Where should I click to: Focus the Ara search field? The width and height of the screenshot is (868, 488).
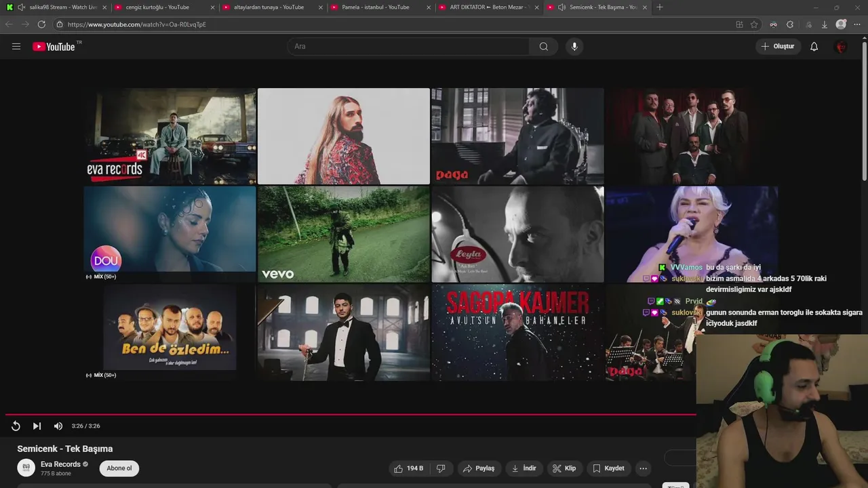408,47
